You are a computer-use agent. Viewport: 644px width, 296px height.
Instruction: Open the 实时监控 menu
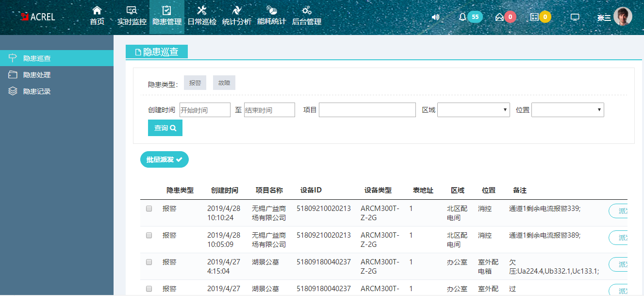(132, 16)
